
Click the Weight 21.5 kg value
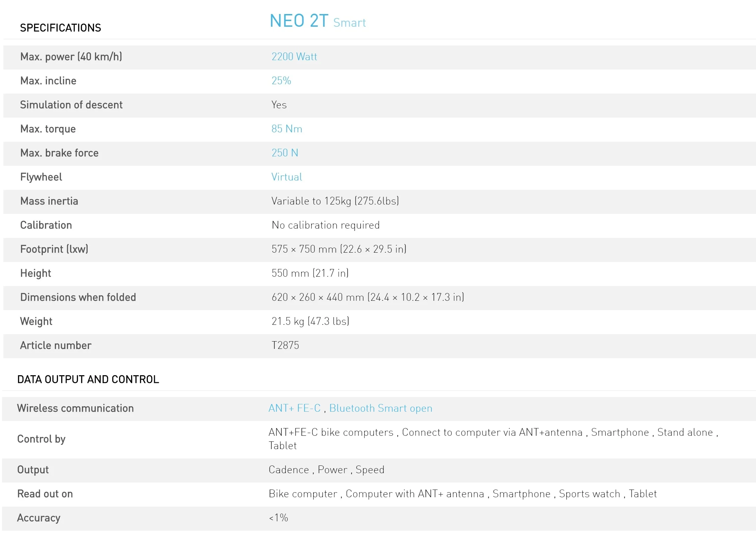click(310, 321)
